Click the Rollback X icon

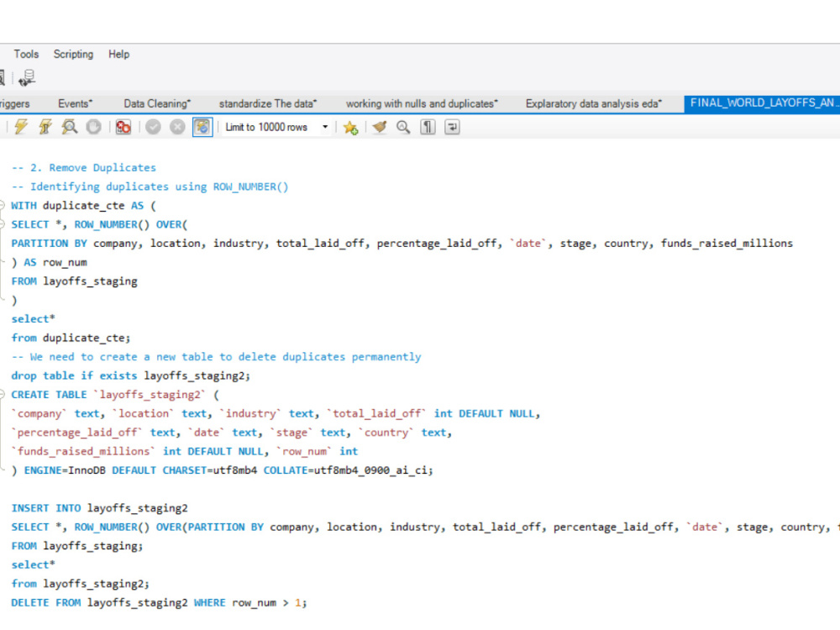[x=177, y=127]
